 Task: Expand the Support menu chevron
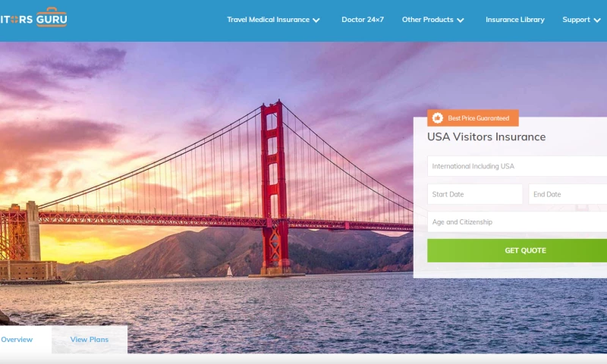click(x=597, y=20)
